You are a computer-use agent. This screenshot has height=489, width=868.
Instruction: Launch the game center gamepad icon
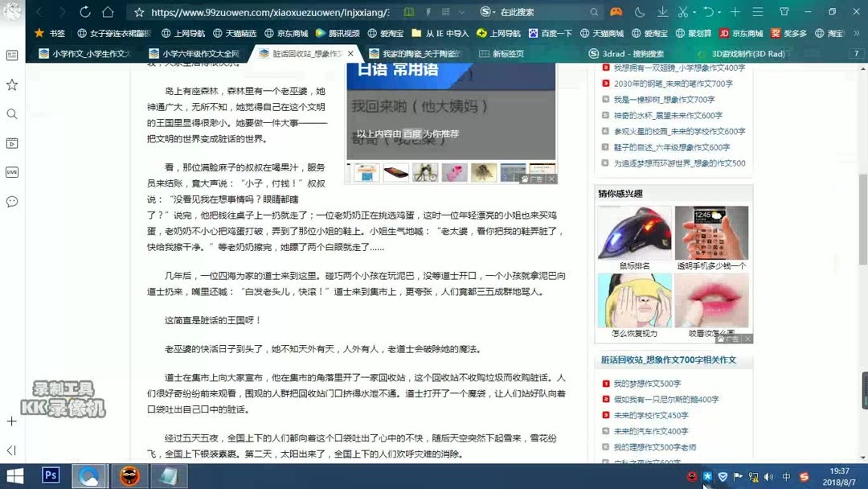pyautogui.click(x=616, y=12)
